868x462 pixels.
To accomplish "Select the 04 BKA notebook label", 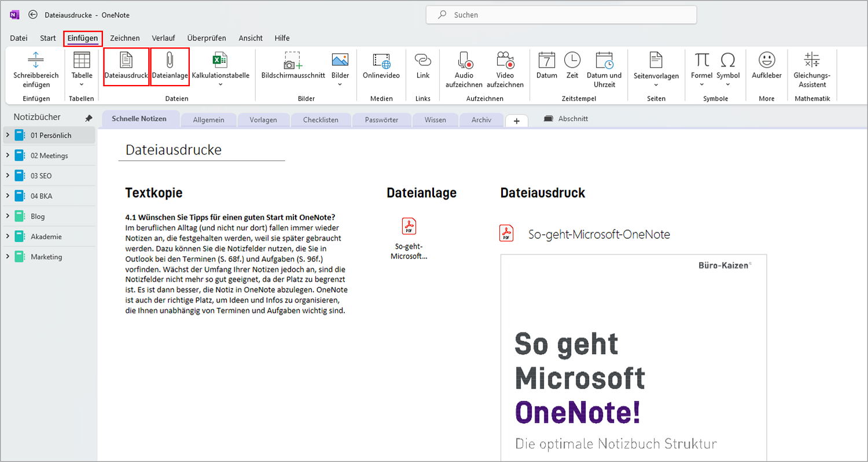I will tap(42, 196).
